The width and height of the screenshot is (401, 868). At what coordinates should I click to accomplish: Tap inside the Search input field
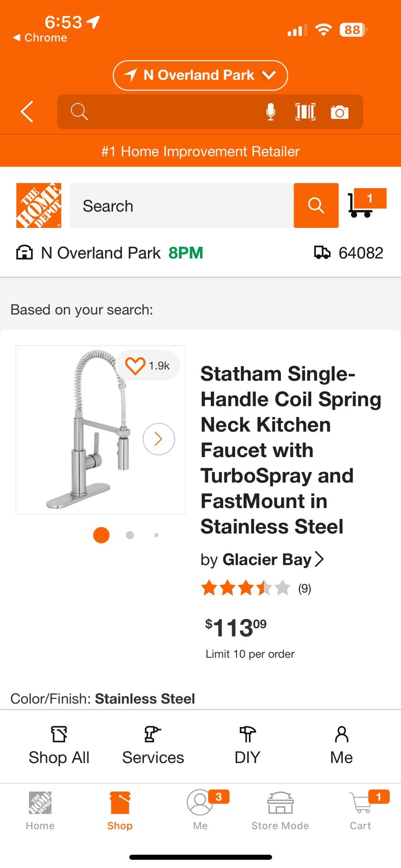pyautogui.click(x=181, y=205)
